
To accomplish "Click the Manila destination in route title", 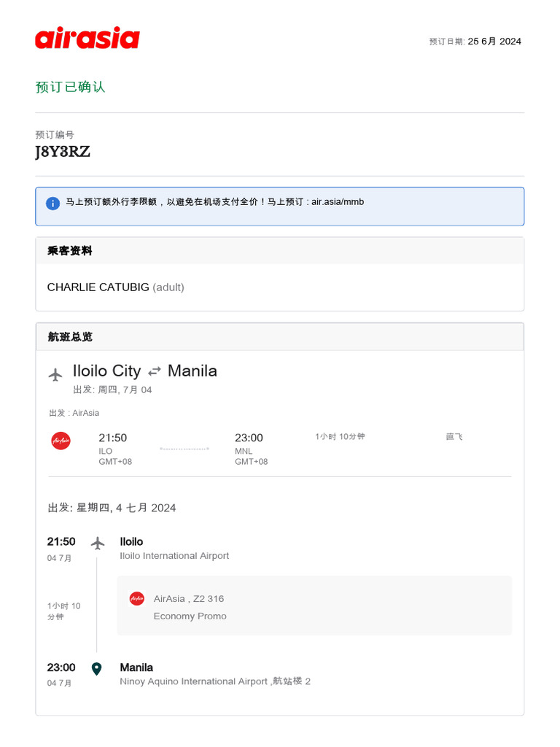I will click(x=192, y=371).
